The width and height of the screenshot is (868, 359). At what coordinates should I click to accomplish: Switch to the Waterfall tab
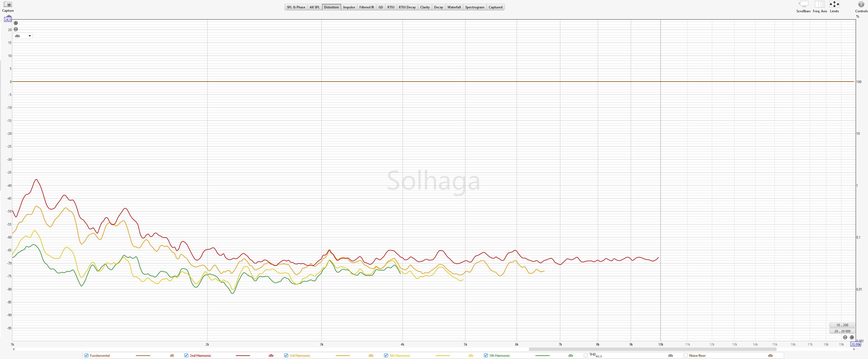pyautogui.click(x=454, y=7)
